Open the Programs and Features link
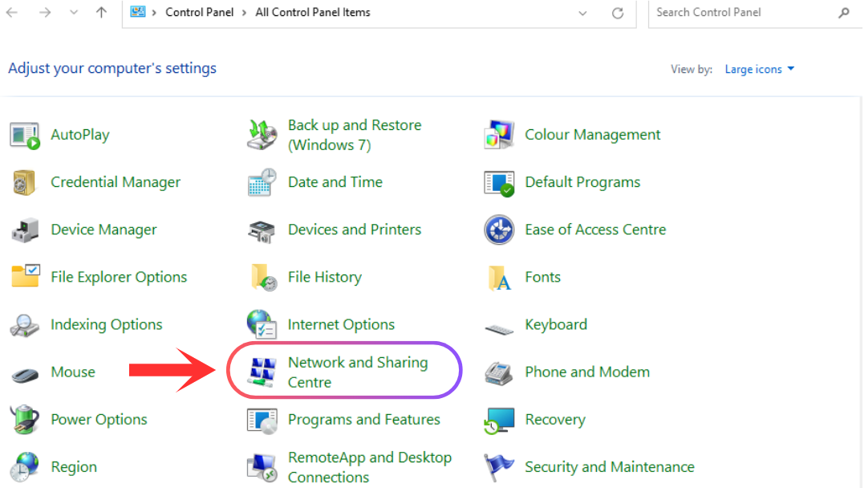868x488 pixels. click(x=364, y=419)
